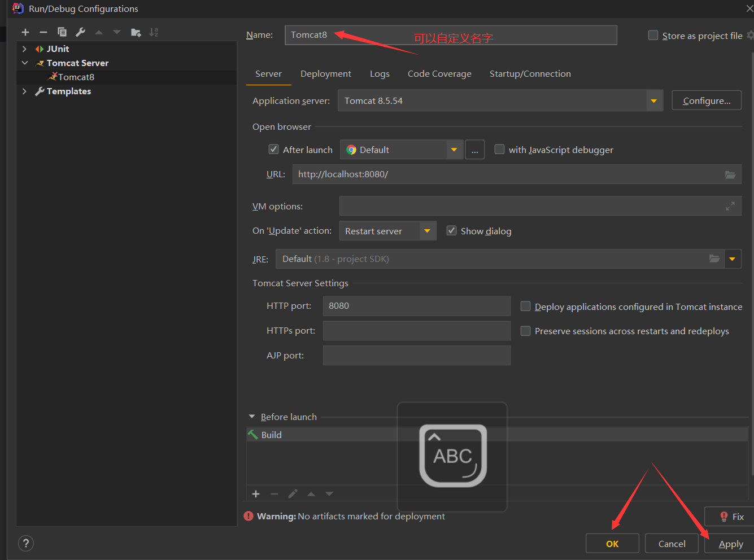Move Before launch task up
Image resolution: width=754 pixels, height=560 pixels.
click(311, 494)
